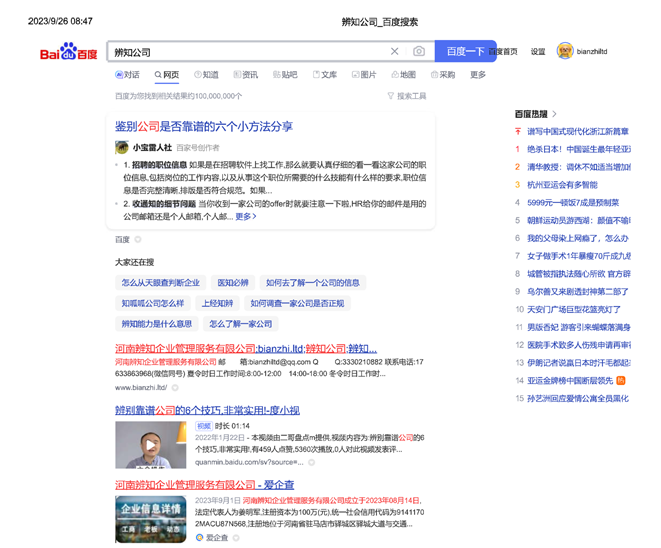Open hot search 朝鲜运动员游西湖
661x548 pixels.
click(579, 220)
